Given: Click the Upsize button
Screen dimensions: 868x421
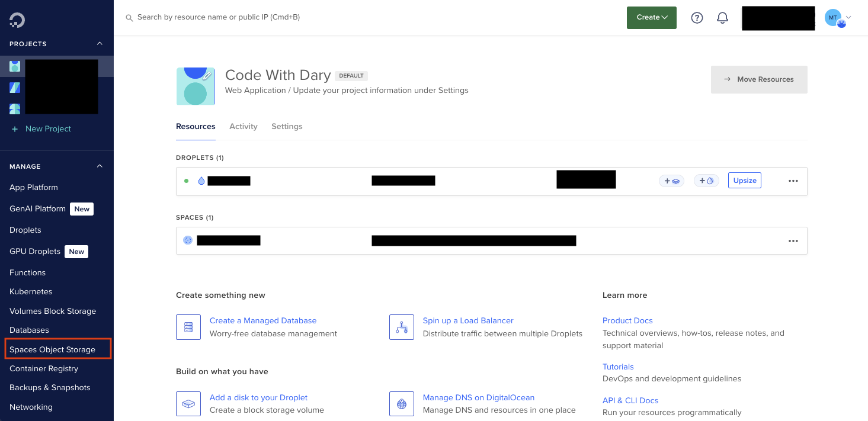Looking at the screenshot, I should point(745,181).
